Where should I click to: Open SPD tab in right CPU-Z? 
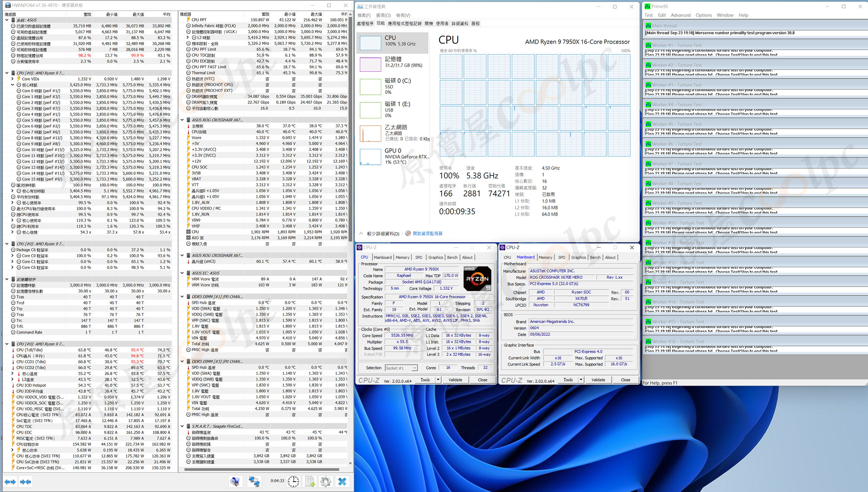click(561, 257)
